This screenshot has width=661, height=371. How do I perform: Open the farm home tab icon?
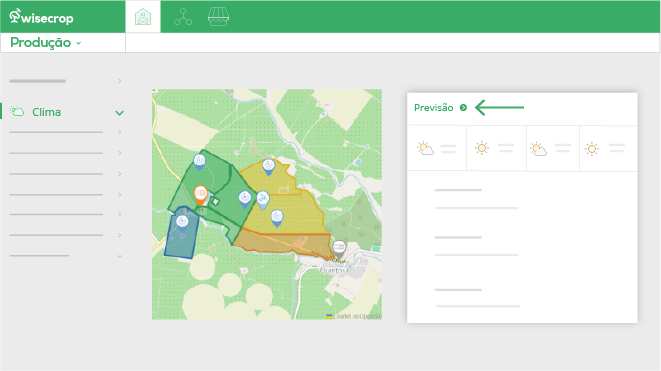(143, 17)
